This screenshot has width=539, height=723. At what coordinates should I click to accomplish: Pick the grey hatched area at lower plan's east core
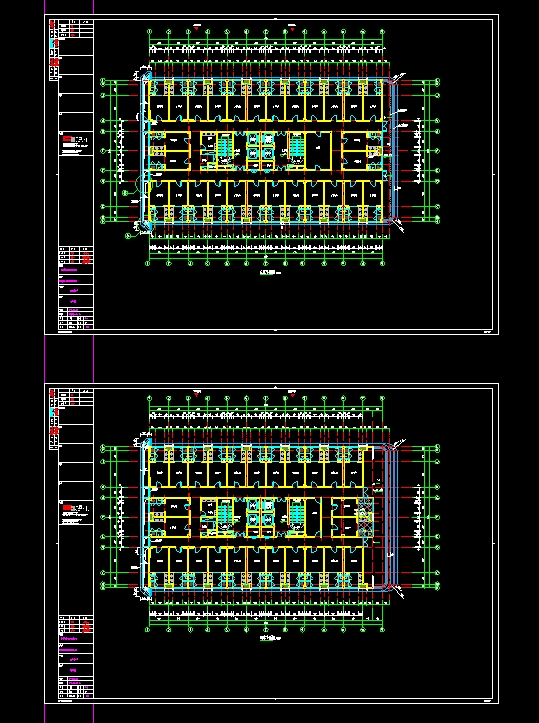[x=365, y=516]
